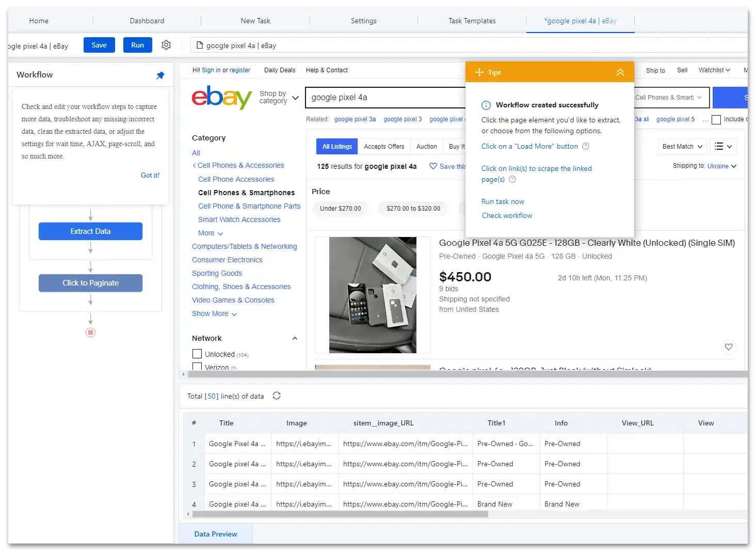
Task: Click Check workflow link
Action: (x=507, y=215)
